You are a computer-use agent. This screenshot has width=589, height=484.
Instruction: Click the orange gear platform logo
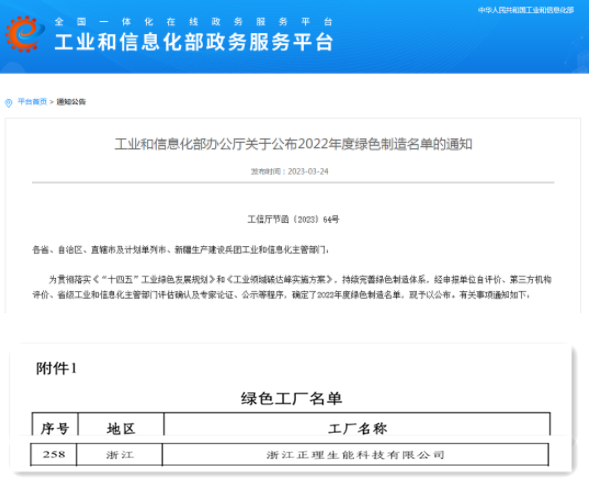(24, 33)
